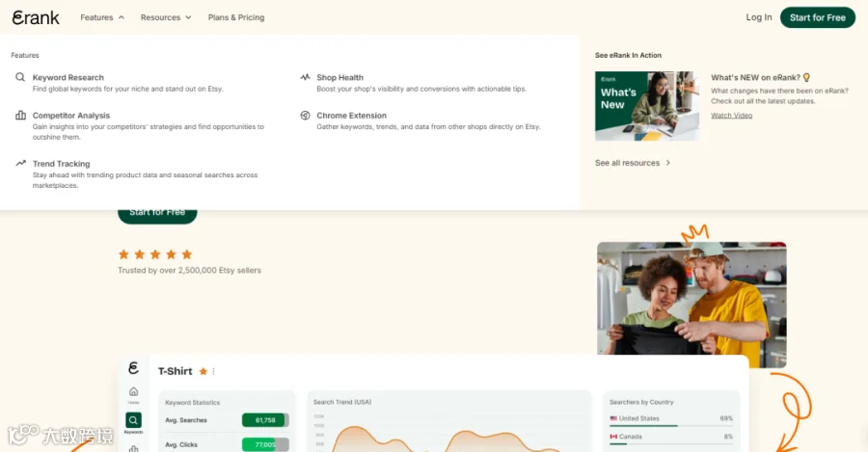Screen dimensions: 868x452
Task: Click the Shop Health pulse icon
Action: 305,77
